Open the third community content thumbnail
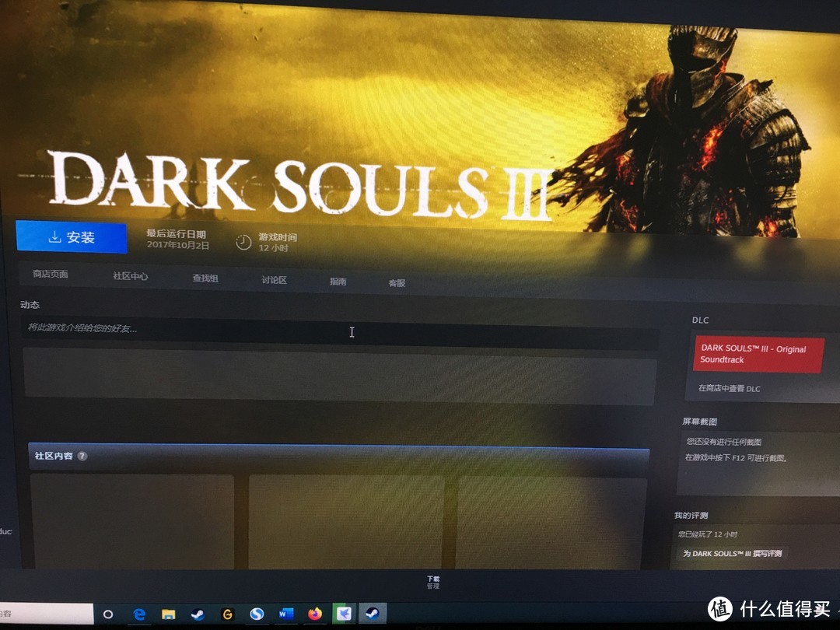The image size is (840, 630). pos(550,523)
